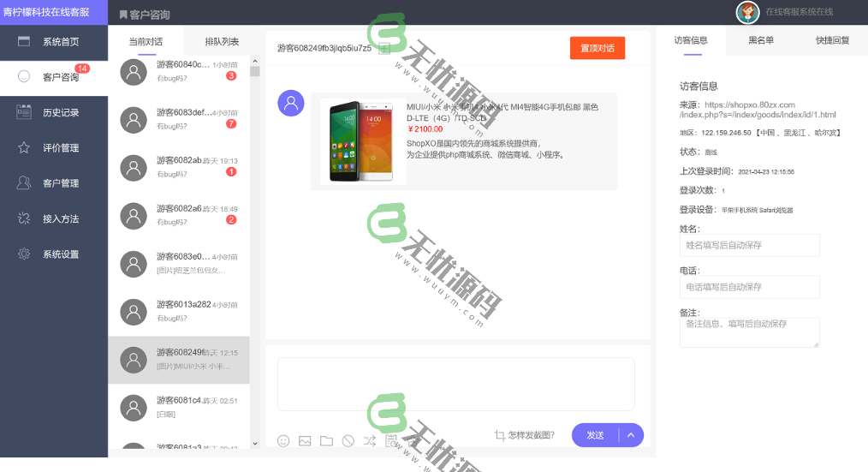Viewport: 868px width, 472px height.
Task: Go to 系统首页 in sidebar
Action: tap(54, 42)
